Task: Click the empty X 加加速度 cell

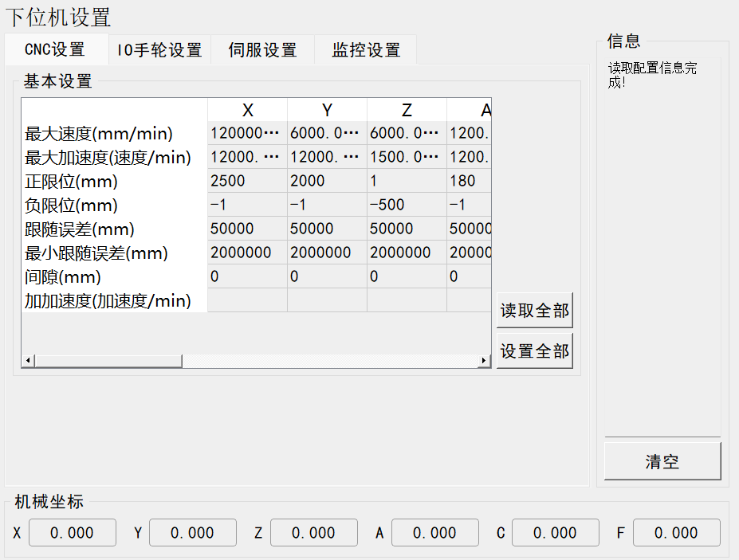Action: (247, 300)
